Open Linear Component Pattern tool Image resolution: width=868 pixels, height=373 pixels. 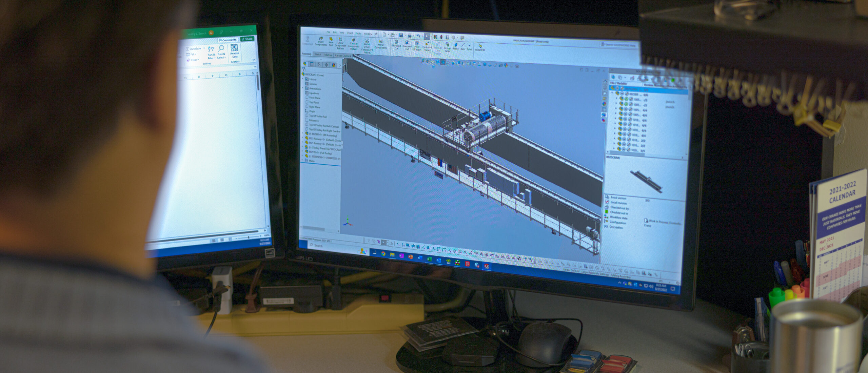coord(340,43)
